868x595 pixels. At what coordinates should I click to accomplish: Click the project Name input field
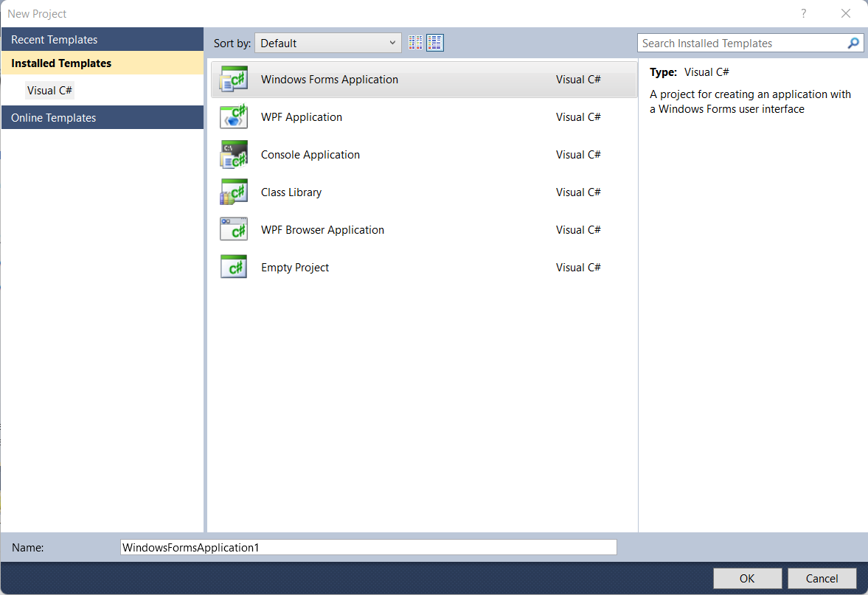369,547
